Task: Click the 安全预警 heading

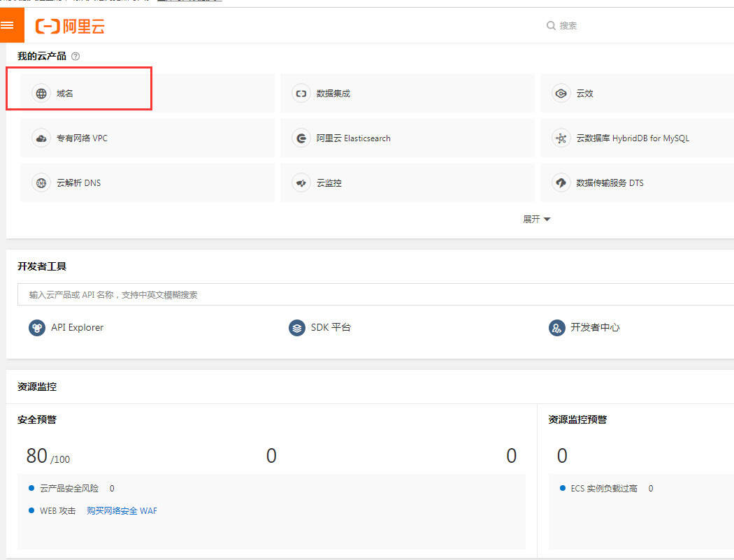Action: [x=37, y=419]
